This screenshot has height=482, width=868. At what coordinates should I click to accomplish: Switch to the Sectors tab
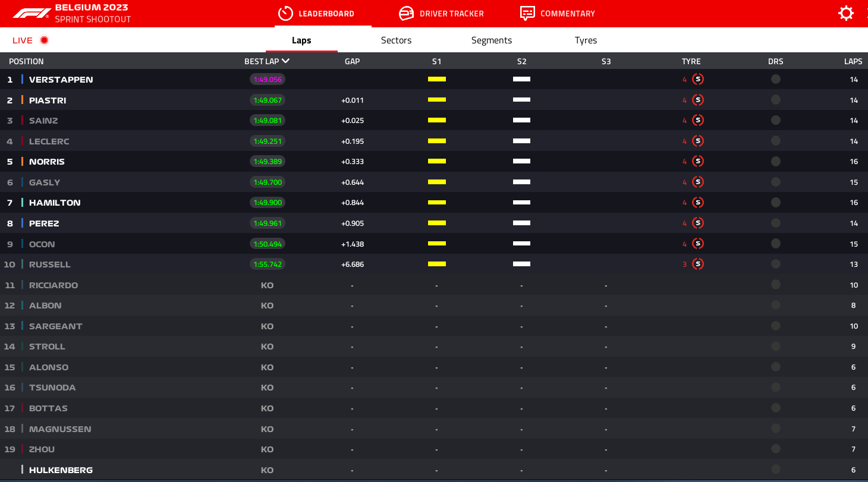tap(397, 40)
